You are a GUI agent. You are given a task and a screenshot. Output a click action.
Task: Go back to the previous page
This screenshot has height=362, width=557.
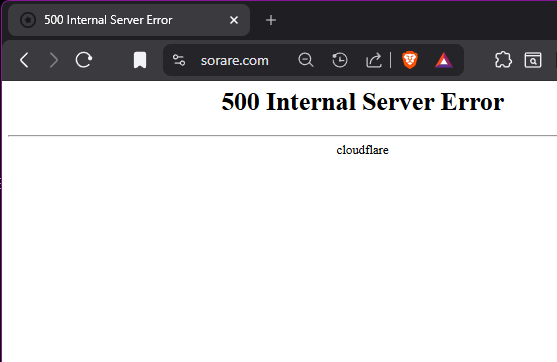(24, 60)
